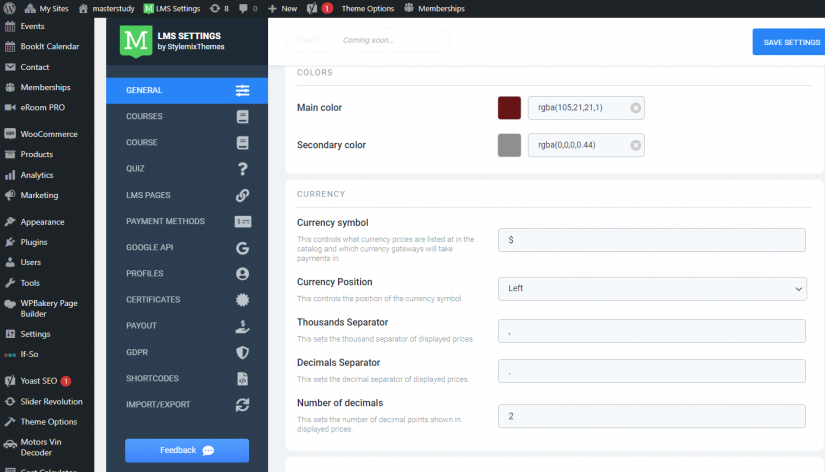Click the Quiz question mark icon
The image size is (825, 472).
(x=242, y=169)
